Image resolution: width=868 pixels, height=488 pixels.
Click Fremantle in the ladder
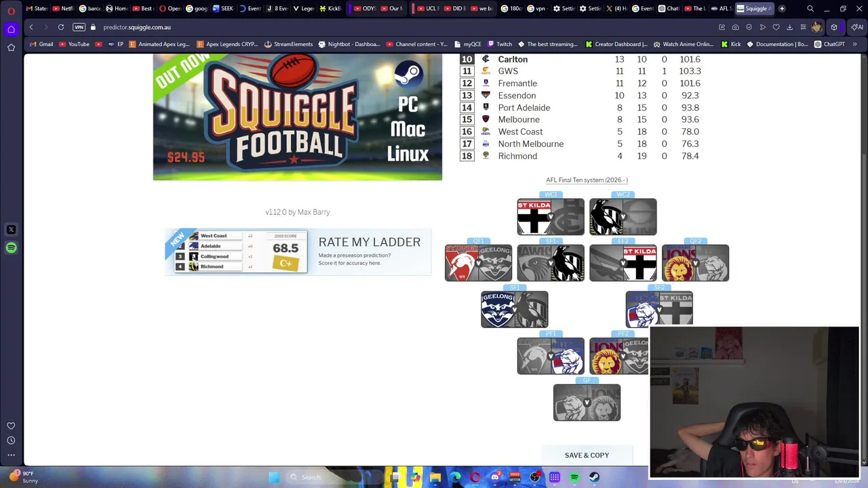pyautogui.click(x=580, y=83)
